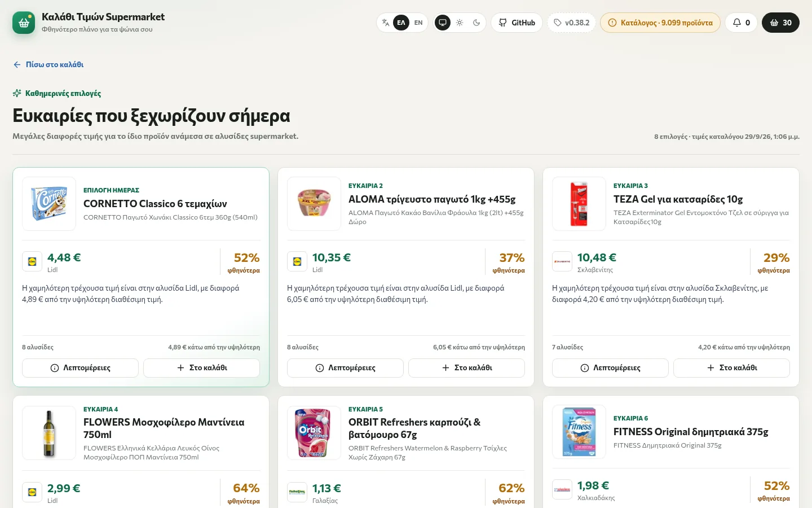Open FITNESS cereal product thumbnail

pyautogui.click(x=579, y=432)
